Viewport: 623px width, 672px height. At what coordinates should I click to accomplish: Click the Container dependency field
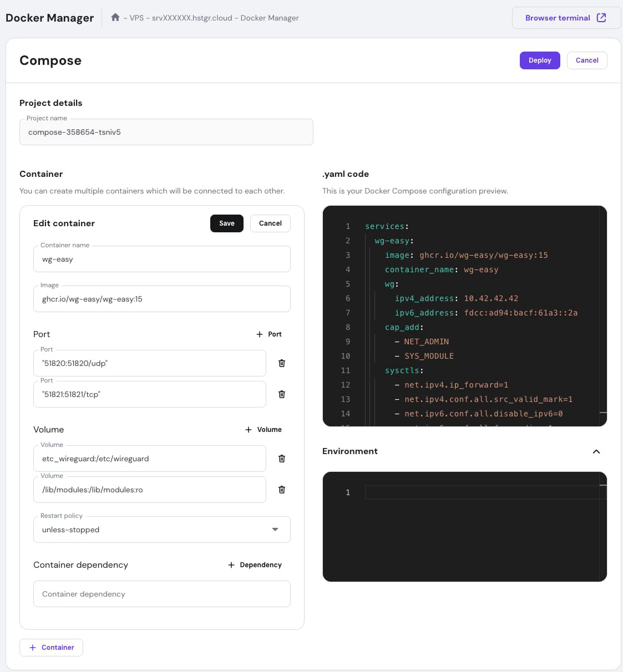tap(162, 594)
